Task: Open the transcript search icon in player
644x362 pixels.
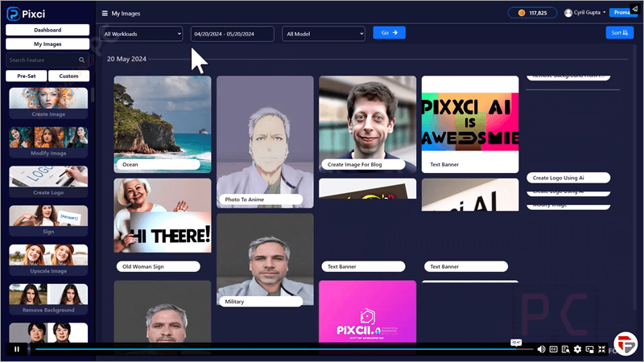Action: click(566, 349)
